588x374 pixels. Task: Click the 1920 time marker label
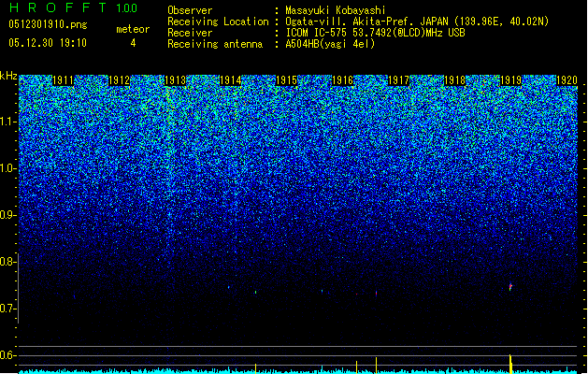click(x=566, y=80)
